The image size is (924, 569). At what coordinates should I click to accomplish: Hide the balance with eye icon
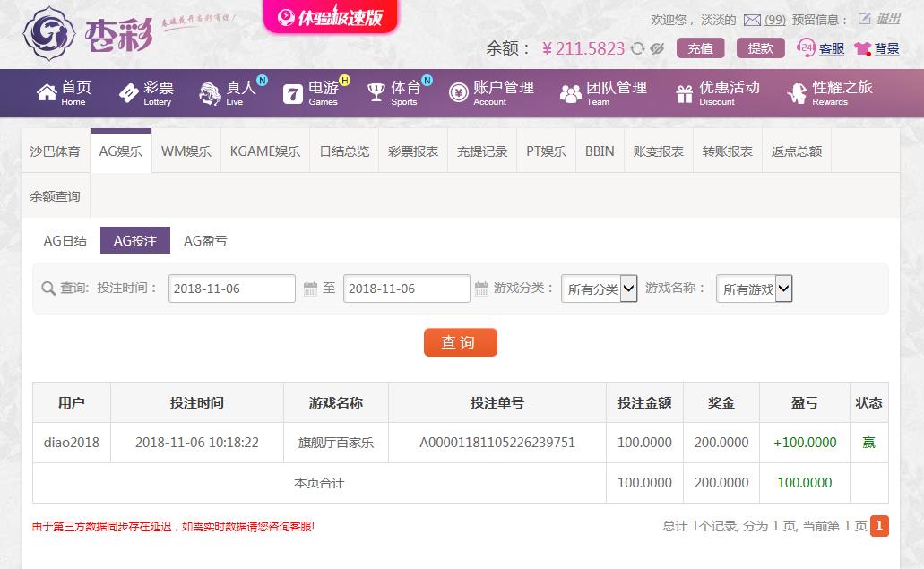click(657, 48)
